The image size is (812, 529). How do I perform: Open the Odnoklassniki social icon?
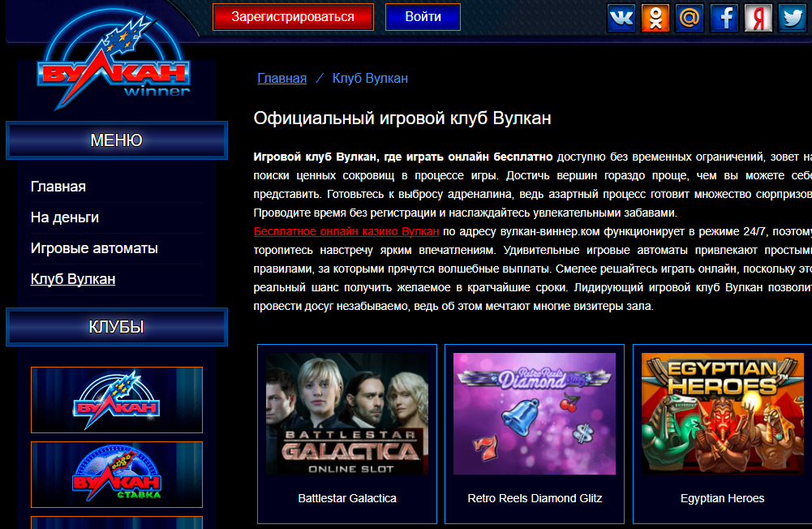coord(655,18)
